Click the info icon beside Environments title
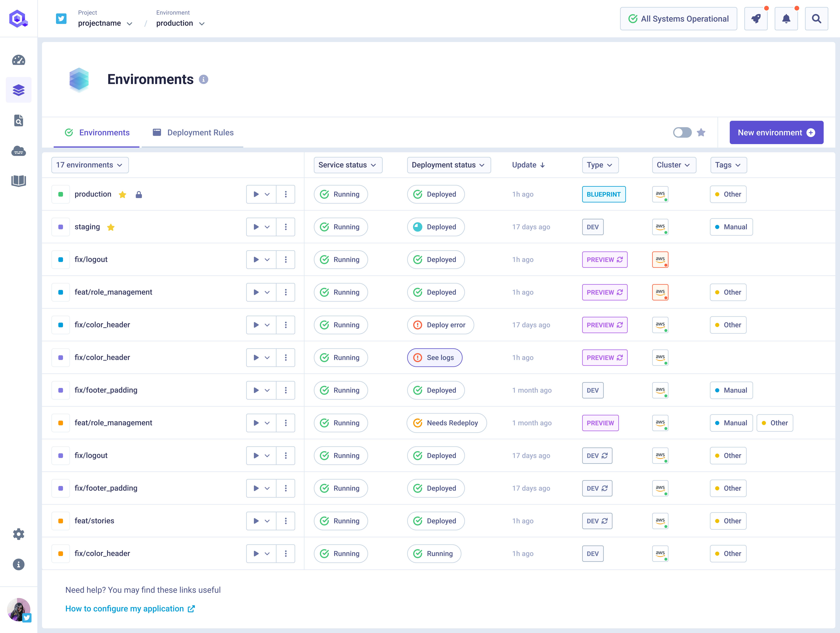The height and width of the screenshot is (633, 840). point(204,79)
